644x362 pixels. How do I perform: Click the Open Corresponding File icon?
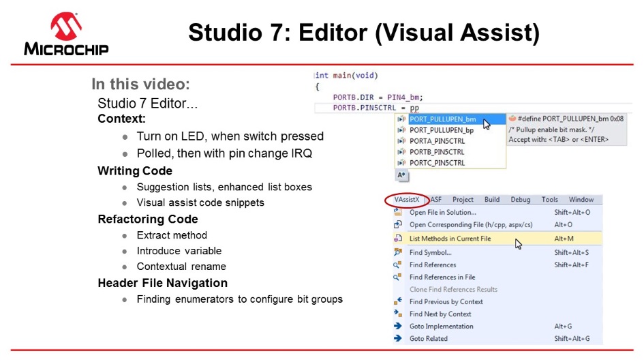coord(397,224)
